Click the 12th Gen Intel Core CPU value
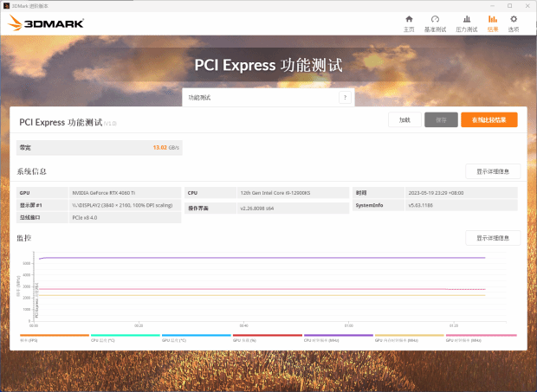 (x=275, y=193)
